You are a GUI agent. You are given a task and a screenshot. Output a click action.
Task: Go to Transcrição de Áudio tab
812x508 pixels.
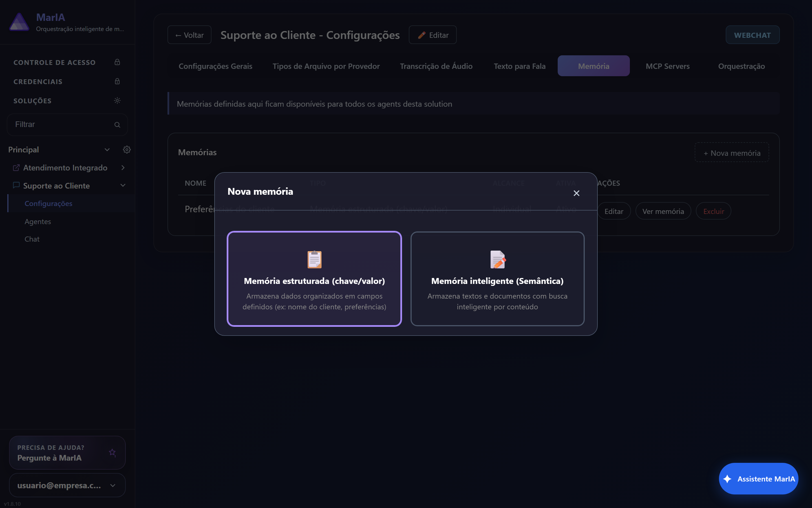[x=436, y=66]
